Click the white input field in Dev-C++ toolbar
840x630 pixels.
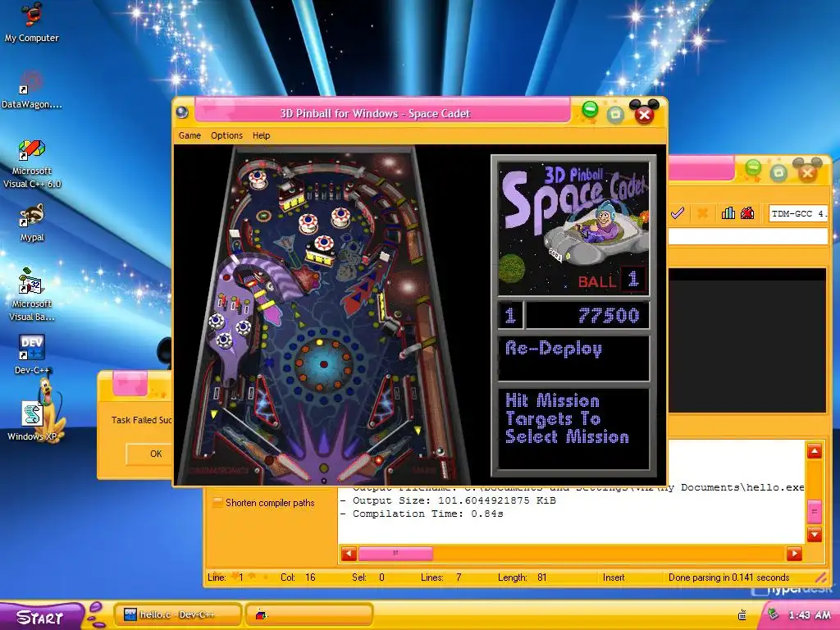748,236
